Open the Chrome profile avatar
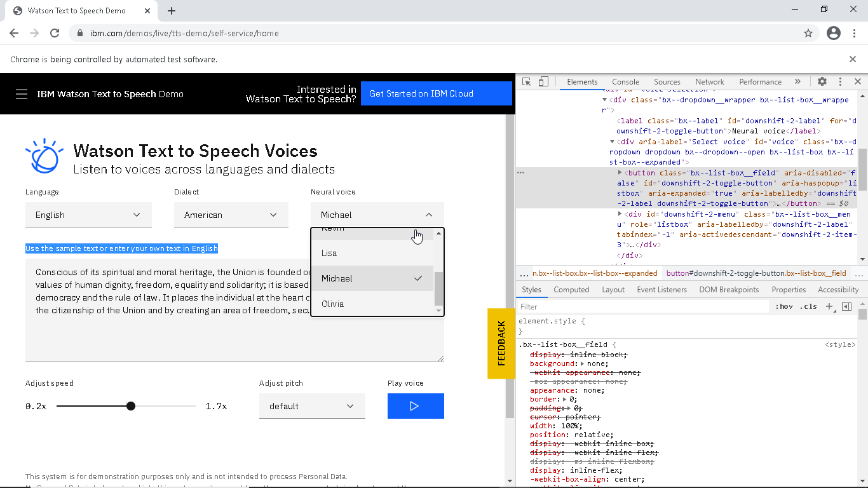 pos(834,33)
